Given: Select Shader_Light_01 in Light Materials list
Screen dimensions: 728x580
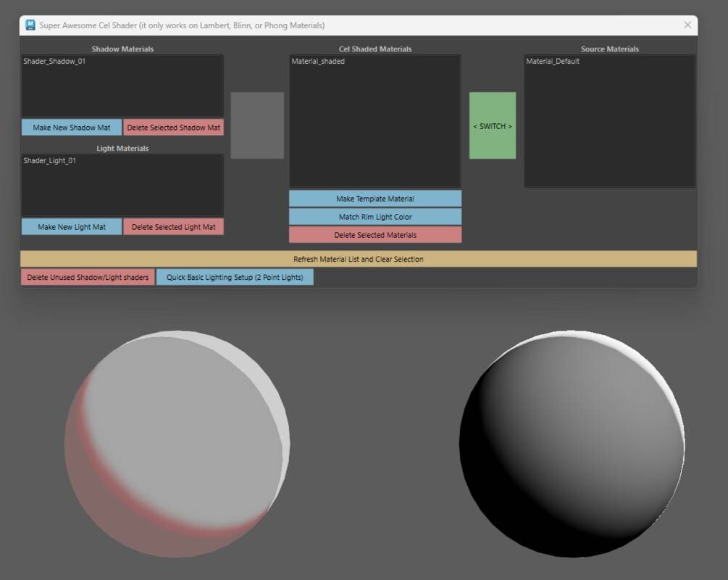Looking at the screenshot, I should 50,161.
